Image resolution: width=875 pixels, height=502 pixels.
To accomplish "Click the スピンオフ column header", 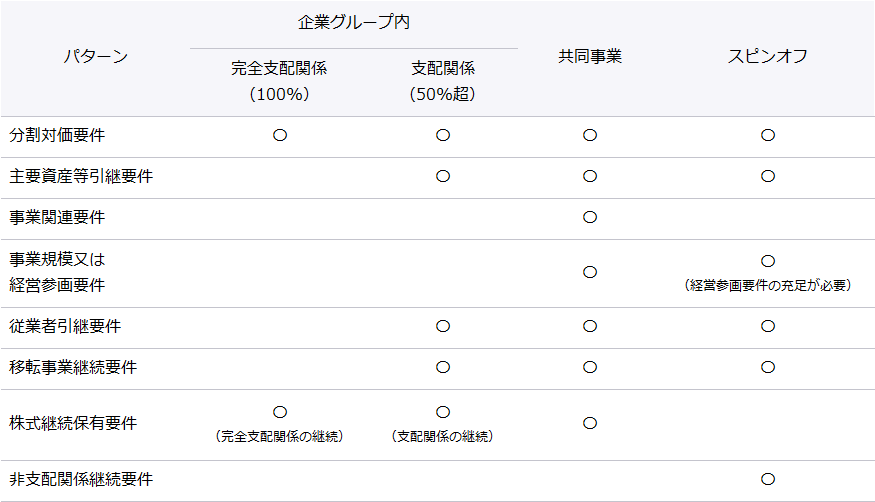I will click(768, 57).
